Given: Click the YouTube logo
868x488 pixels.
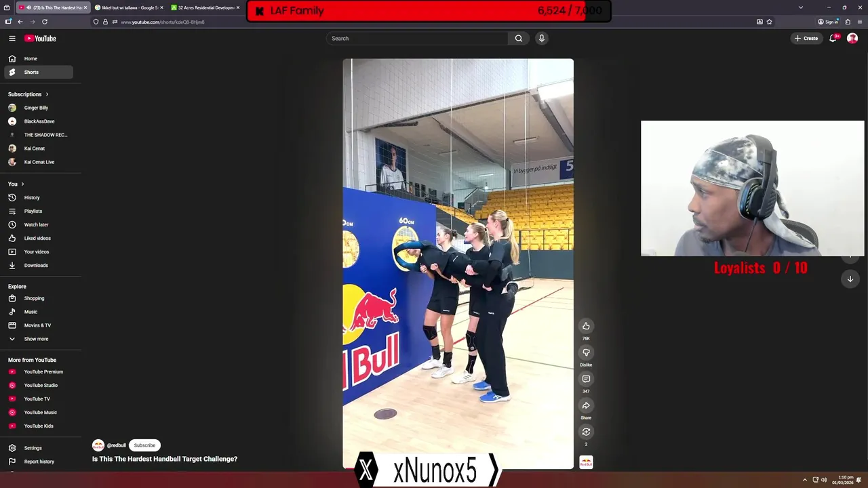Looking at the screenshot, I should 40,39.
